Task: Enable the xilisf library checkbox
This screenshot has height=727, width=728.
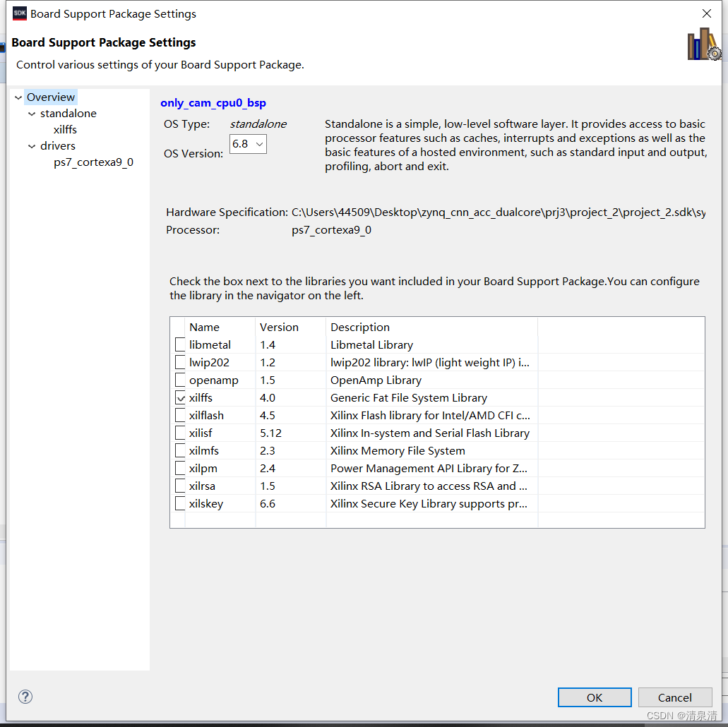Action: point(180,433)
